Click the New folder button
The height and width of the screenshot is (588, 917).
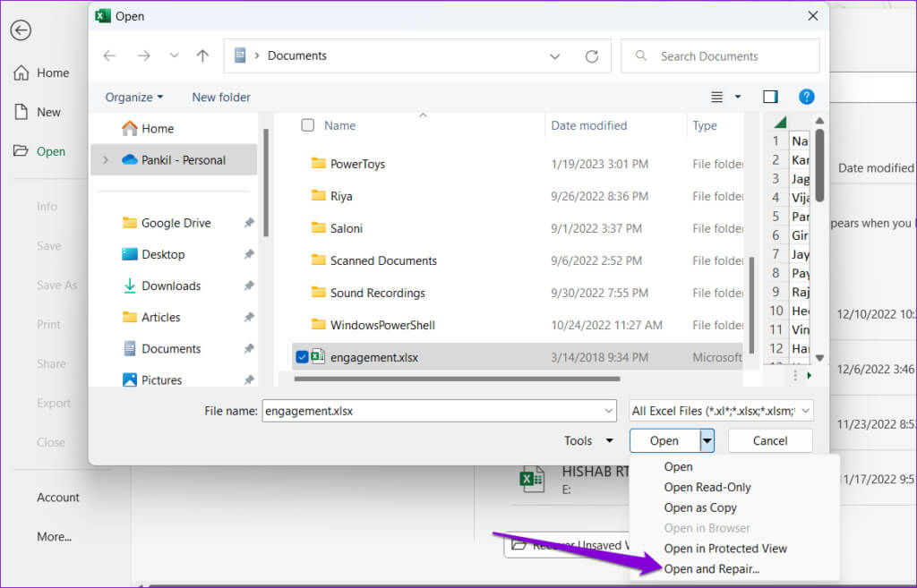coord(221,97)
